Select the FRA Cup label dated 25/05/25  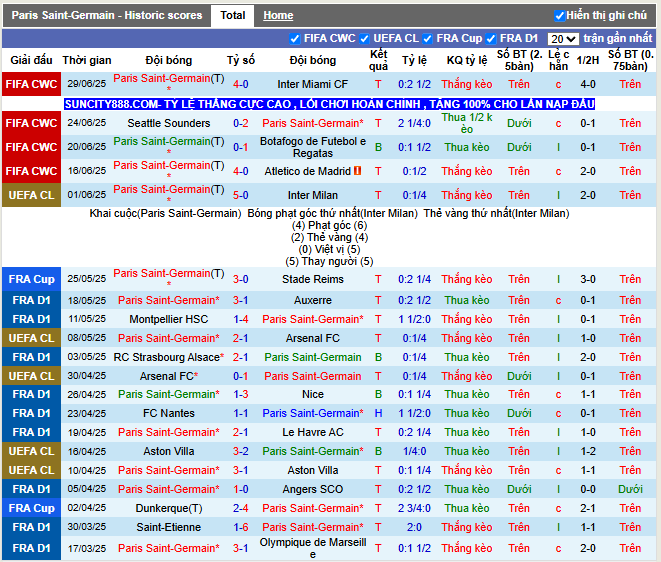pos(31,279)
